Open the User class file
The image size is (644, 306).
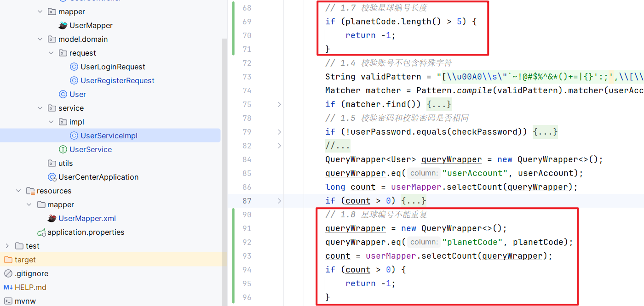click(x=77, y=94)
